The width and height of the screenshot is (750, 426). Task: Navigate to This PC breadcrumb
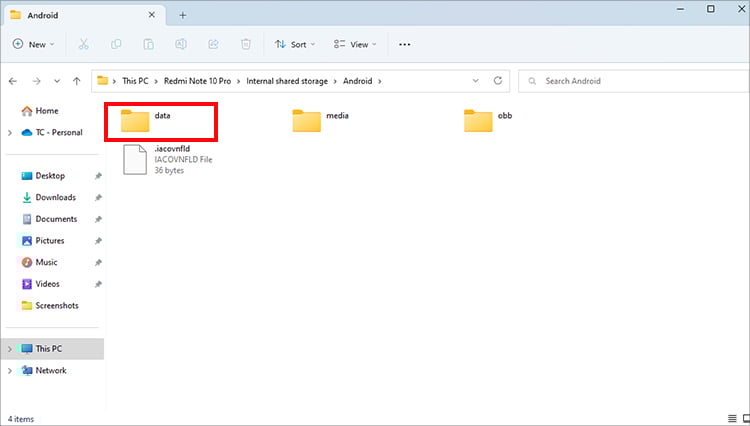pyautogui.click(x=135, y=81)
